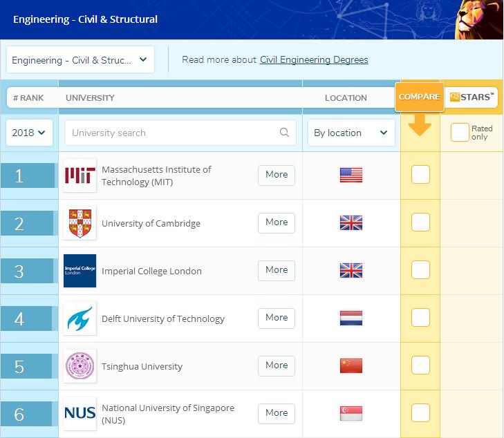The height and width of the screenshot is (438, 504).
Task: Tick compare checkbox for University of Cambridge
Action: (x=420, y=222)
